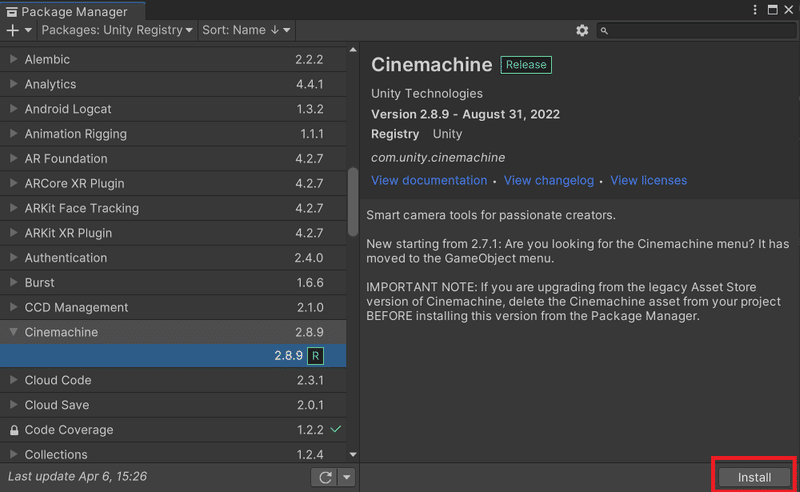The width and height of the screenshot is (800, 492).
Task: Open the View changelog link
Action: coord(548,180)
